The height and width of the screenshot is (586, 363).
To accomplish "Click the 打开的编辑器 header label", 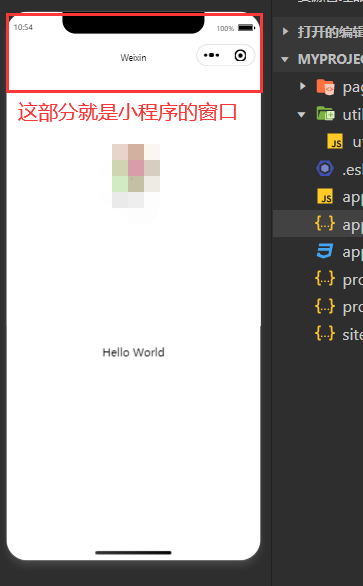I will [x=330, y=32].
